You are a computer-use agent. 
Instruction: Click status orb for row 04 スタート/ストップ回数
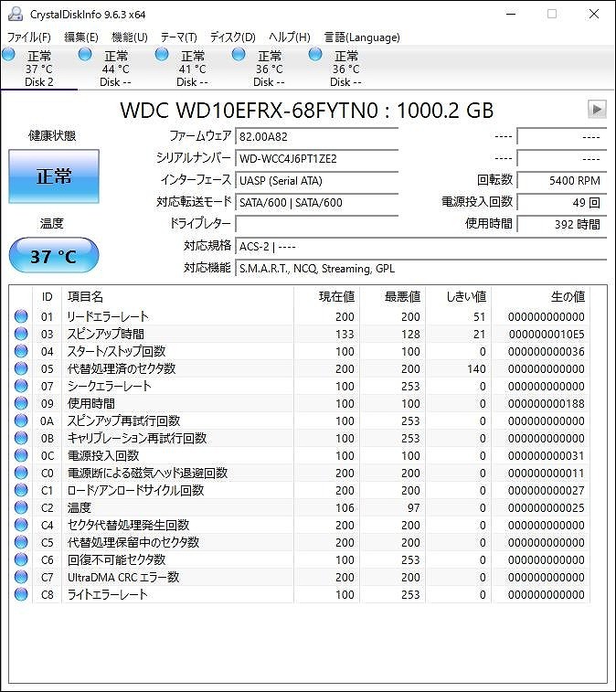(21, 351)
